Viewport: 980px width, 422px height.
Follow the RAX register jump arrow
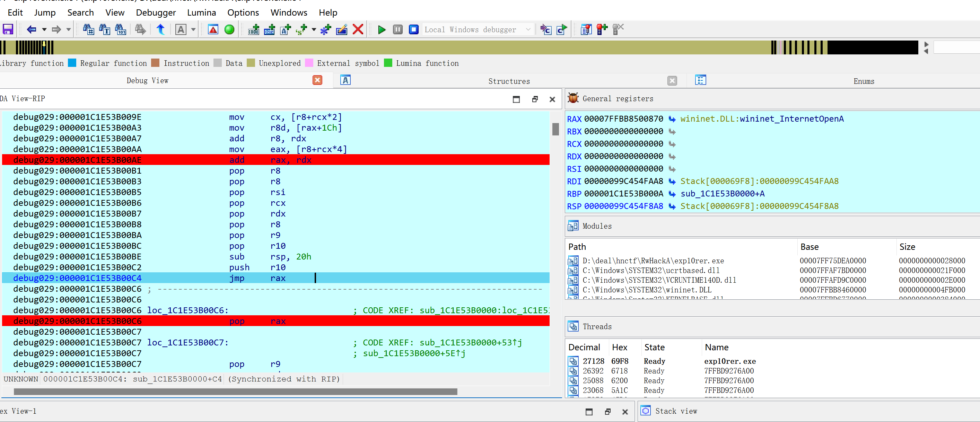[x=672, y=119]
